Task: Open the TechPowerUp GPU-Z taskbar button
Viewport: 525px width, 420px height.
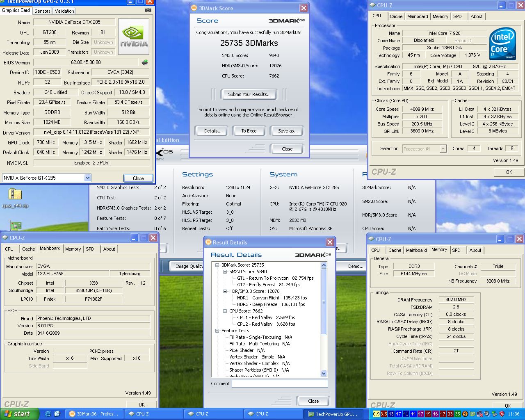Action: point(333,414)
